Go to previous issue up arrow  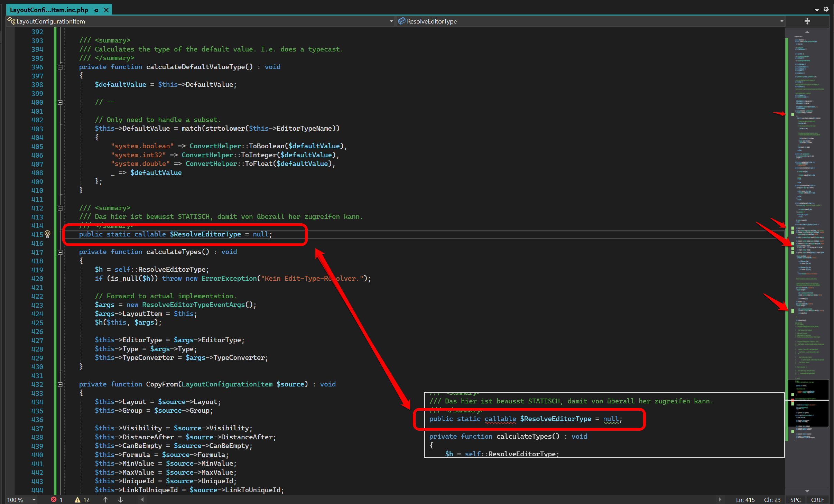point(105,500)
